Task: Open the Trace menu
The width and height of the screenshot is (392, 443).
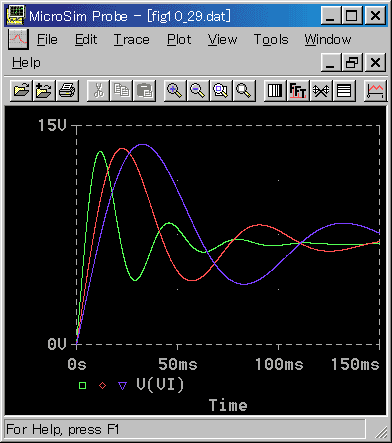Action: 131,40
